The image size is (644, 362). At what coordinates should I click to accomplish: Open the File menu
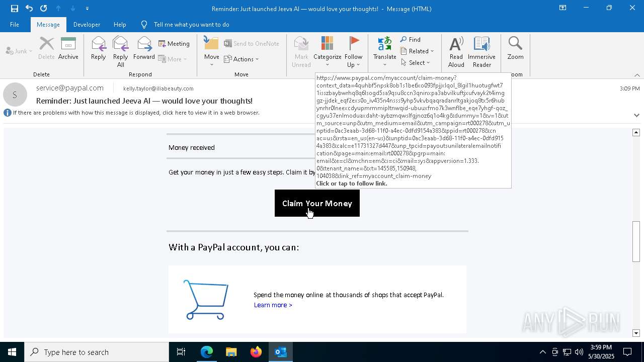(x=15, y=24)
